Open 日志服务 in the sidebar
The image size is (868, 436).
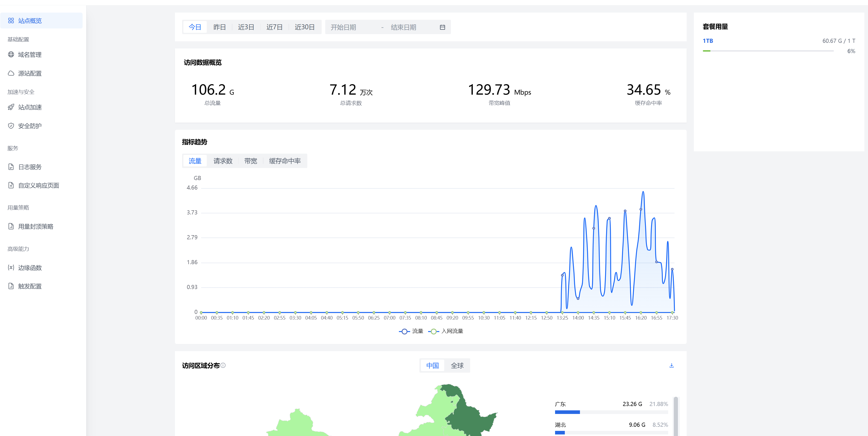click(30, 167)
